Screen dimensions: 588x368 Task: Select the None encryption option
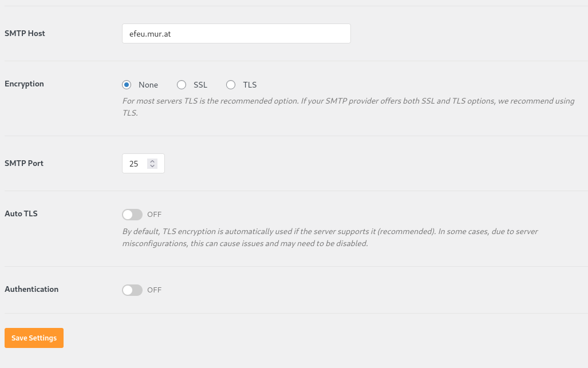pos(127,84)
